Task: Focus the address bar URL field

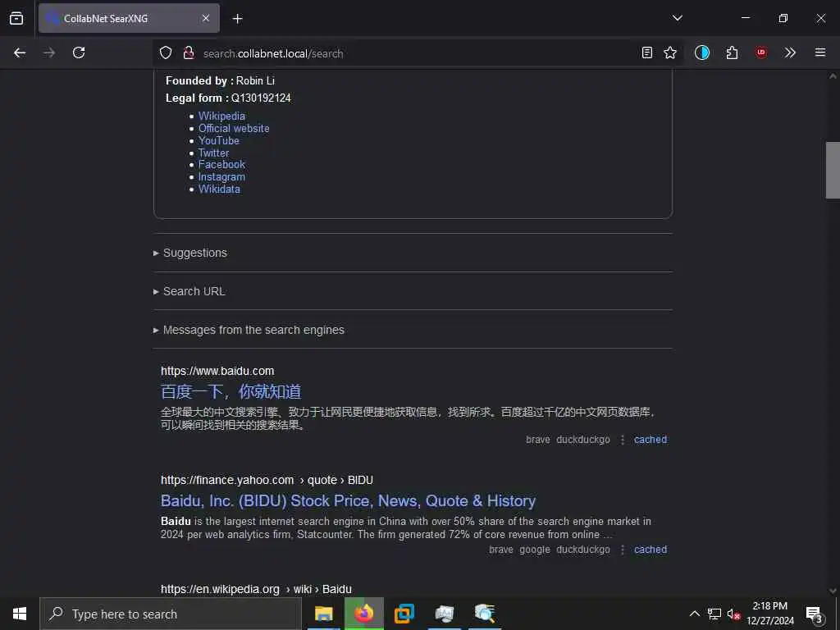Action: point(418,53)
